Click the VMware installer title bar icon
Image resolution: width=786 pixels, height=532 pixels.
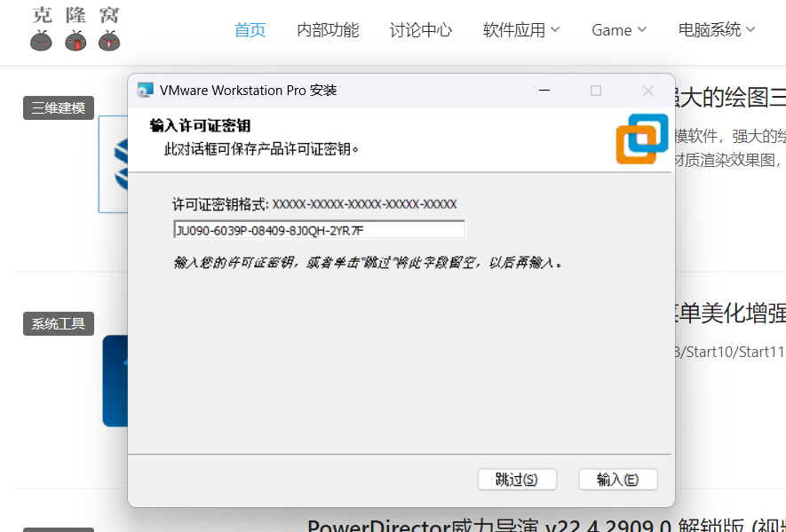pyautogui.click(x=145, y=91)
